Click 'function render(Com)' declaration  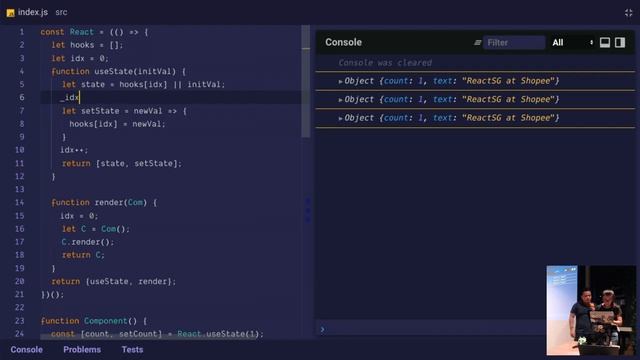click(x=99, y=202)
